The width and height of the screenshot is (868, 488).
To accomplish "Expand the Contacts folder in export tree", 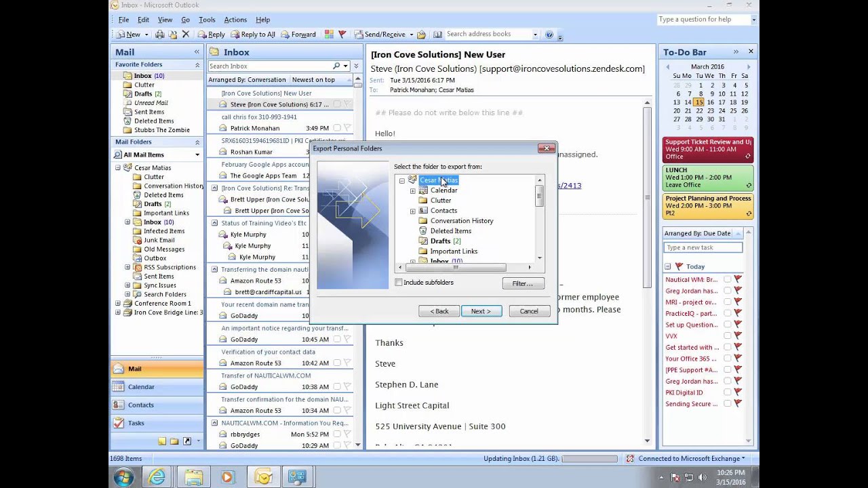I will 412,211.
